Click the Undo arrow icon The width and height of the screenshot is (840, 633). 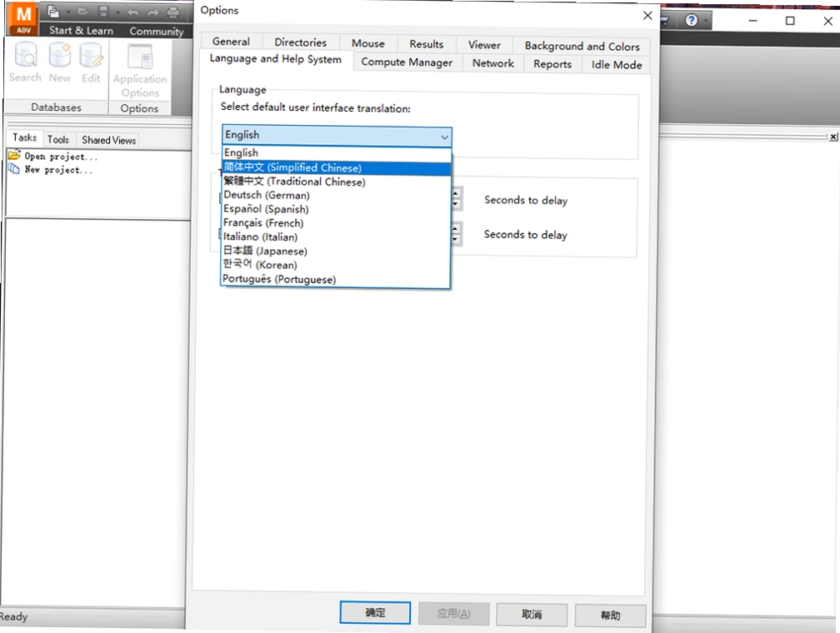(133, 12)
